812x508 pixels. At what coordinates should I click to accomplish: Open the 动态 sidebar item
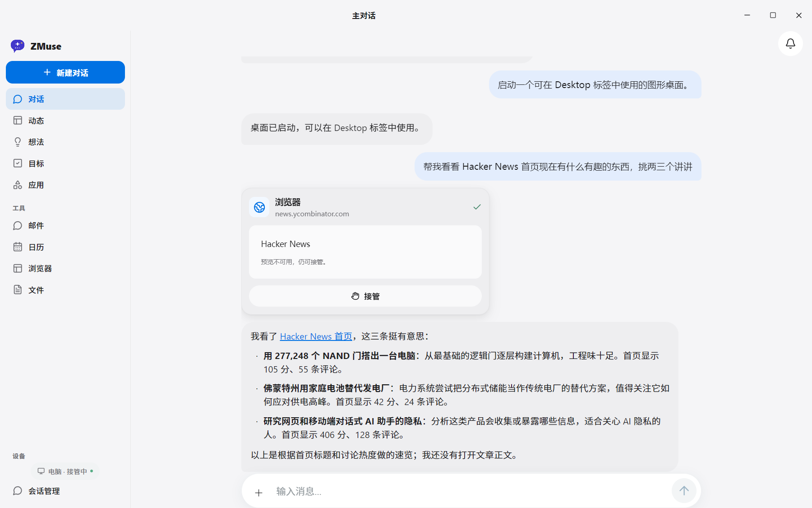coord(65,121)
